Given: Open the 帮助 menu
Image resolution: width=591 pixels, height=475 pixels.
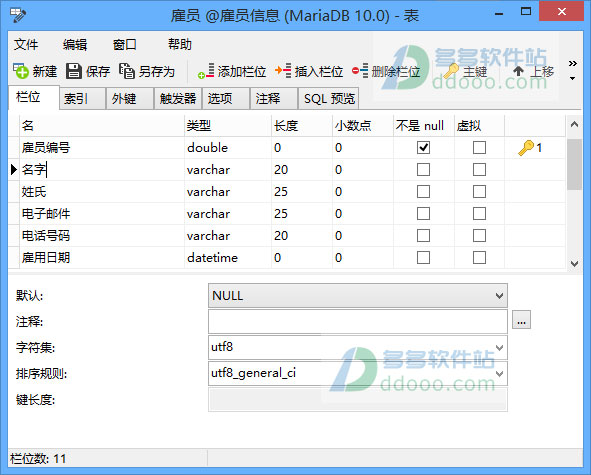Looking at the screenshot, I should coord(180,44).
